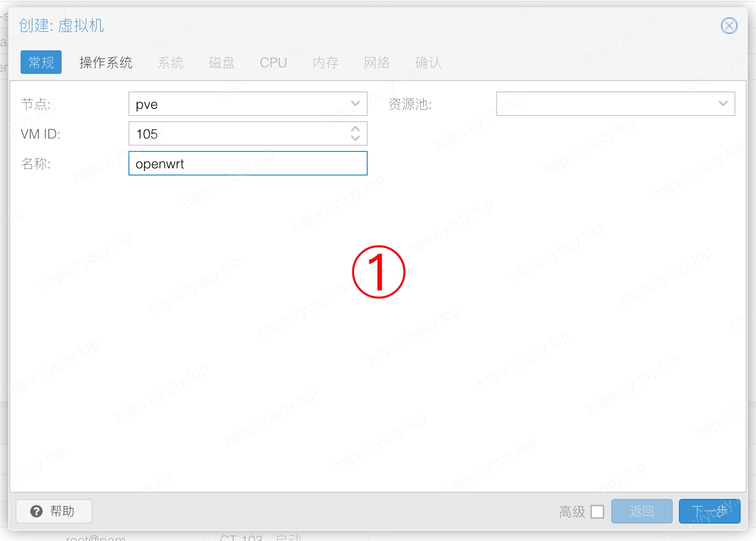Enable the 高级 advanced checkbox
Screen dimensions: 756x541
597,512
